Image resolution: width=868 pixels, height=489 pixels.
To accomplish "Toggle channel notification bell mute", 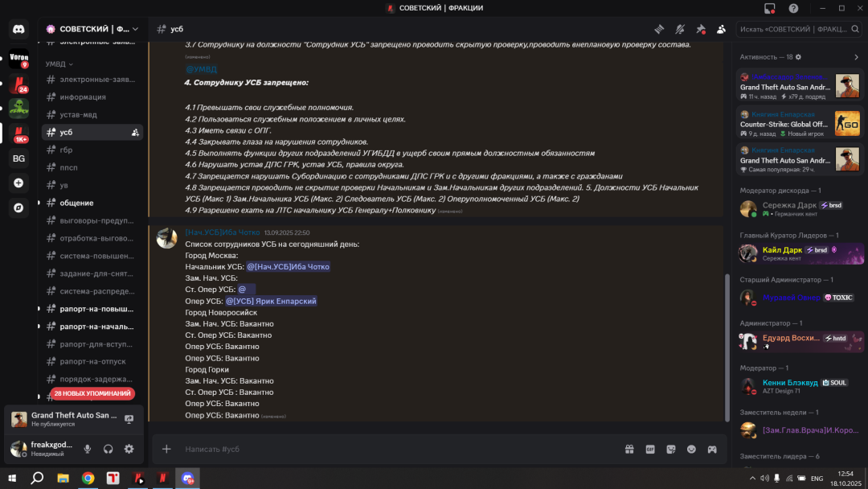I will (680, 29).
